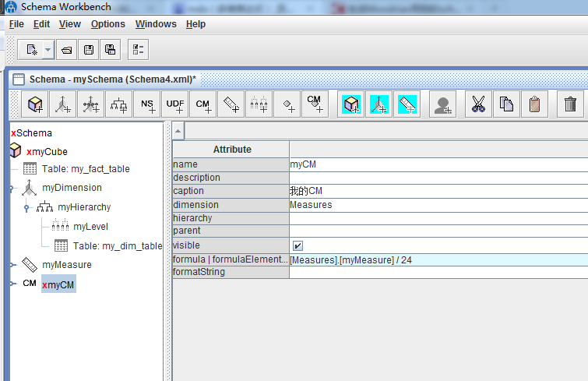The width and height of the screenshot is (588, 381).
Task: Open the View menu
Action: click(x=70, y=24)
